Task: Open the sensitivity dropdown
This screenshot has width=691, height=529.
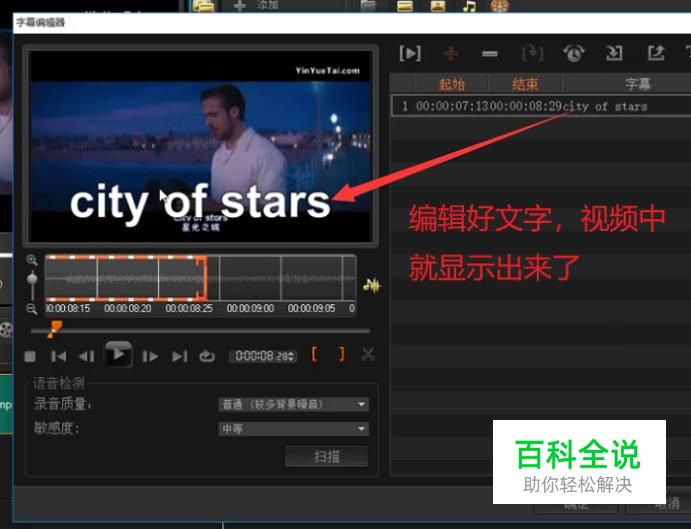Action: click(293, 428)
